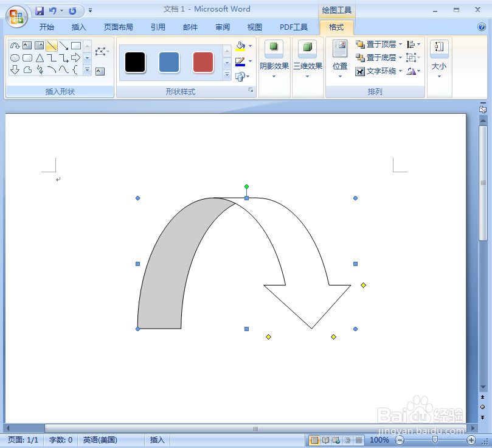
Task: Select the arrow line shape
Action: click(x=64, y=46)
